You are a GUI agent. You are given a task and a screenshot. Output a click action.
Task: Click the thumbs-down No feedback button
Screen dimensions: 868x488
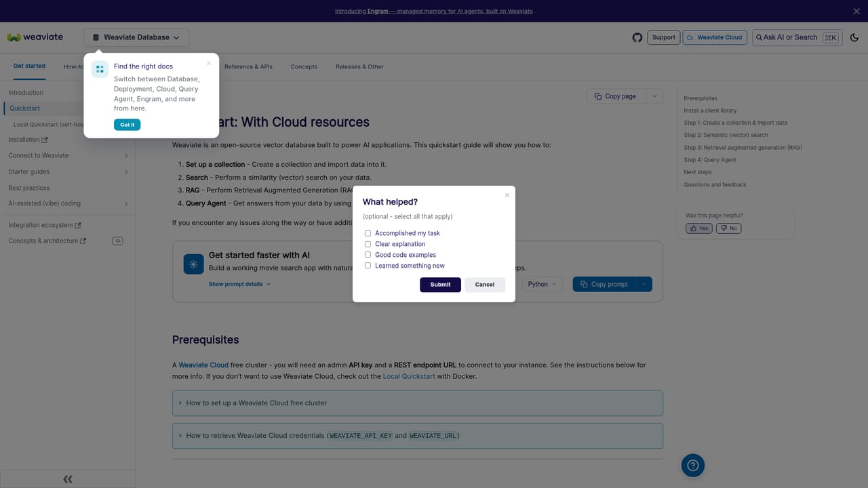(728, 228)
